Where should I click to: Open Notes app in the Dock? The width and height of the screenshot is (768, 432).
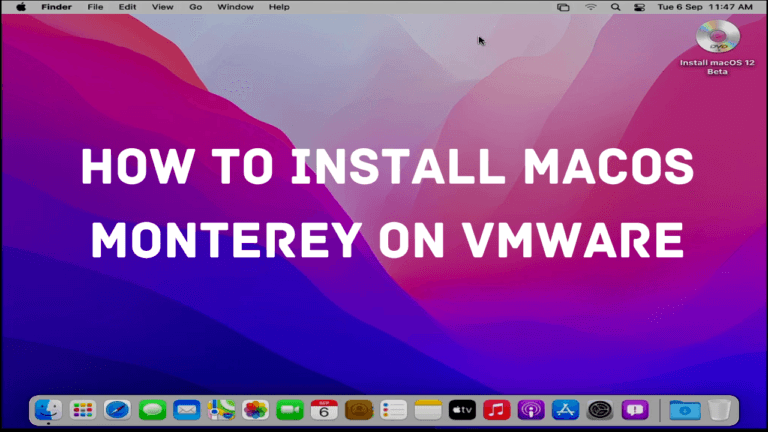click(428, 410)
